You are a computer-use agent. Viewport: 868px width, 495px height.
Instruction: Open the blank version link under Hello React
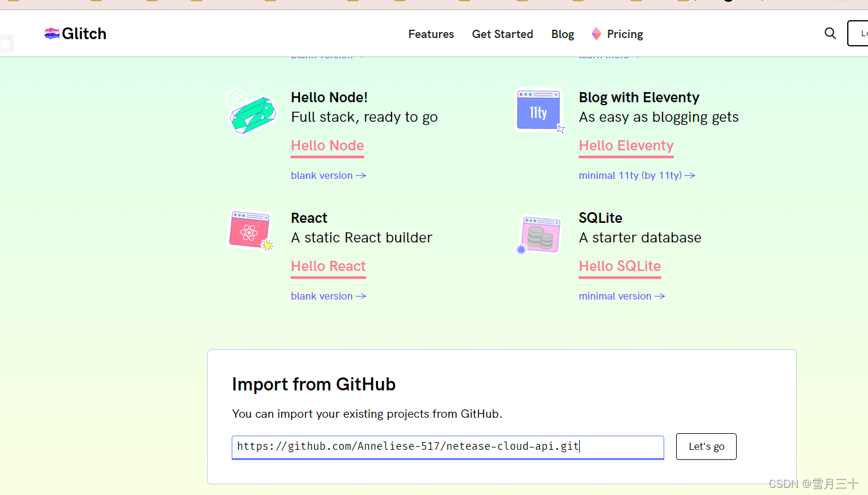329,296
